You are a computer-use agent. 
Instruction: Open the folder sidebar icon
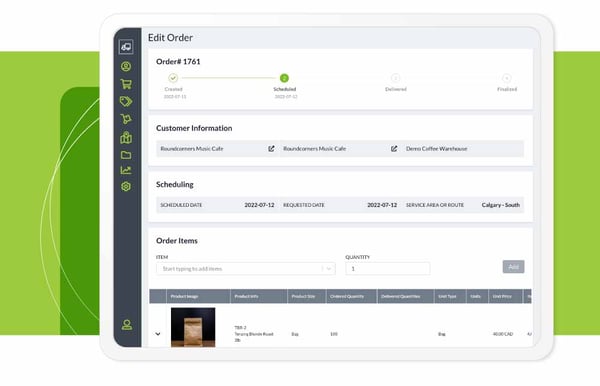point(126,155)
